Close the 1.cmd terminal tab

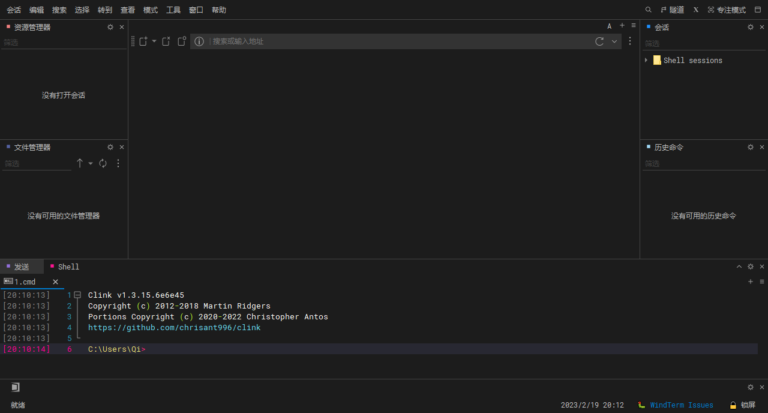56,282
